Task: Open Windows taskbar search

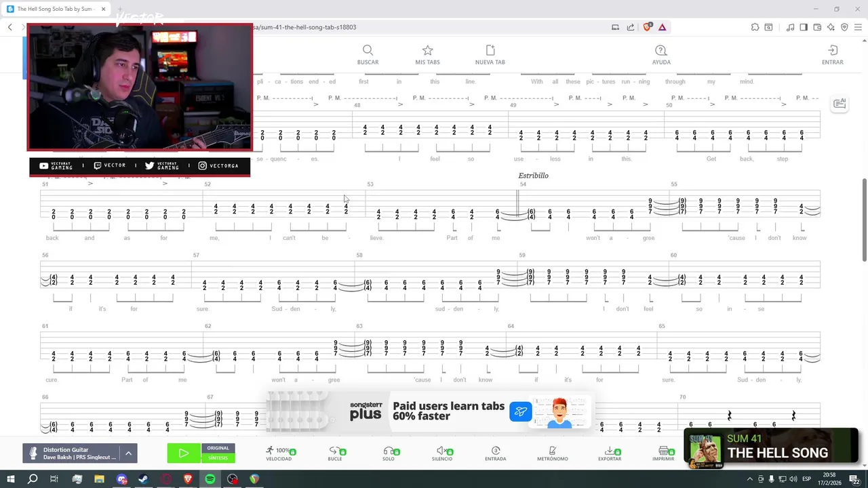Action: 33,479
